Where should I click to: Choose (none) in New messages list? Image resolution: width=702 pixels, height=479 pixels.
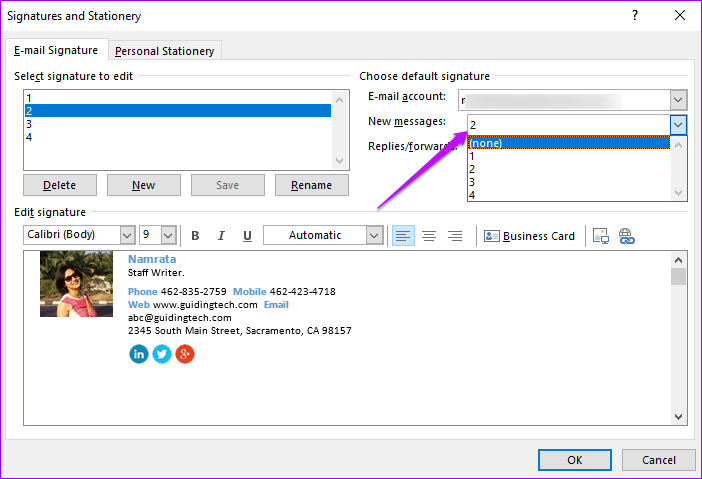tap(569, 143)
